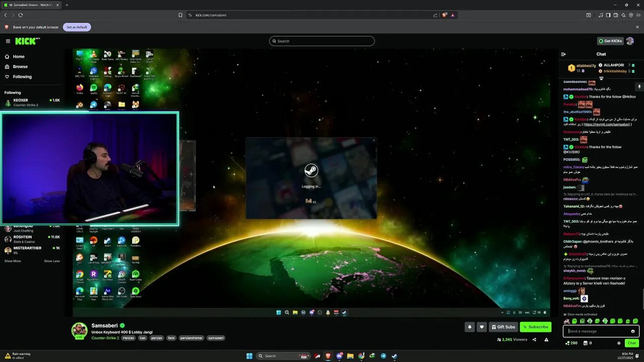Toggle follow heart button
The image size is (644, 362).
click(x=481, y=327)
